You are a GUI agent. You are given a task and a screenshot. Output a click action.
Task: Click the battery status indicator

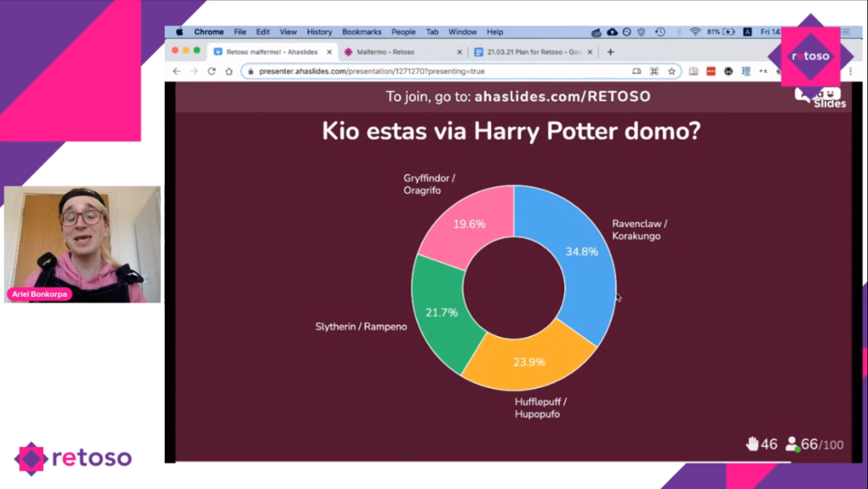tap(721, 32)
